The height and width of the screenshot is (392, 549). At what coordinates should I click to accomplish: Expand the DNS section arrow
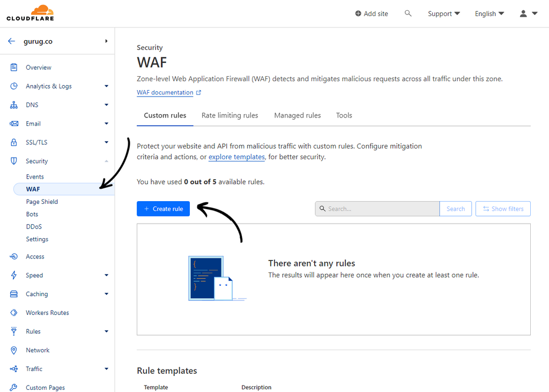click(x=107, y=105)
